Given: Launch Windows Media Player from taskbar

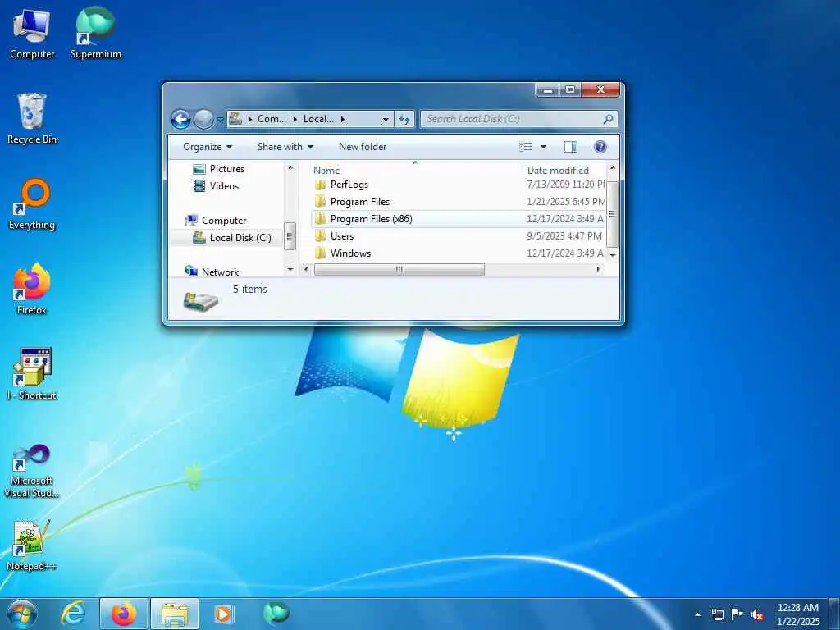Looking at the screenshot, I should tap(223, 614).
